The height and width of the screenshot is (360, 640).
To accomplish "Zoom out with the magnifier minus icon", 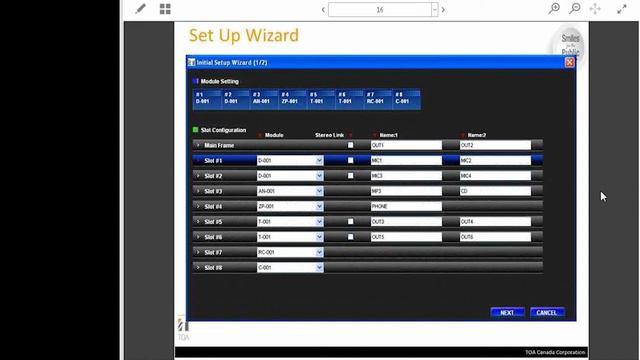I will click(575, 9).
